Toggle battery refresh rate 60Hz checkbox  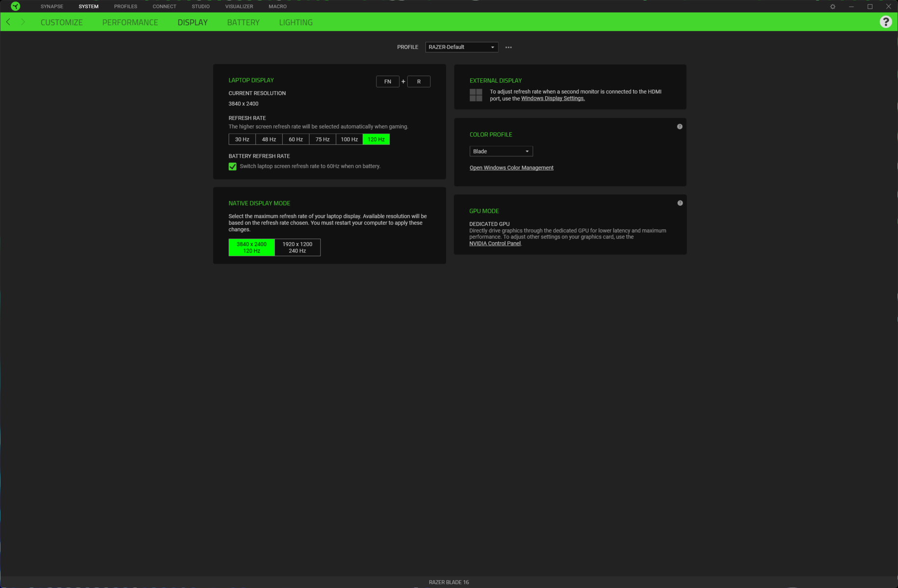click(x=233, y=167)
